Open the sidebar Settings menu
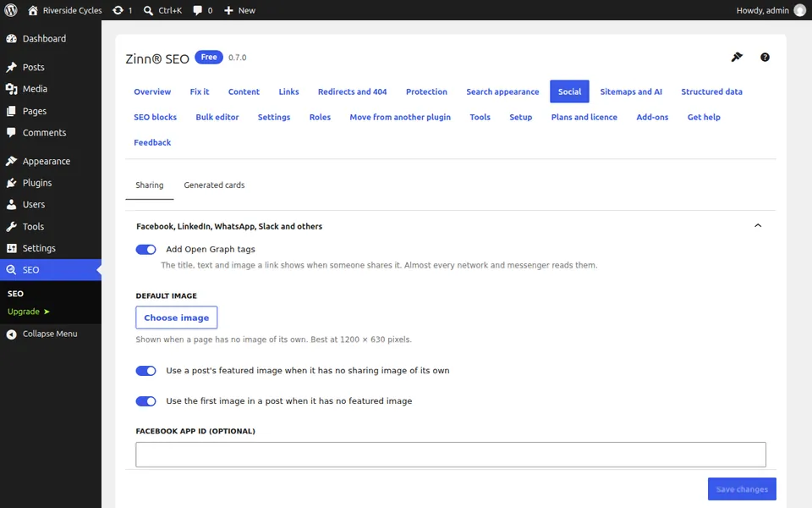Image resolution: width=812 pixels, height=508 pixels. tap(51, 248)
